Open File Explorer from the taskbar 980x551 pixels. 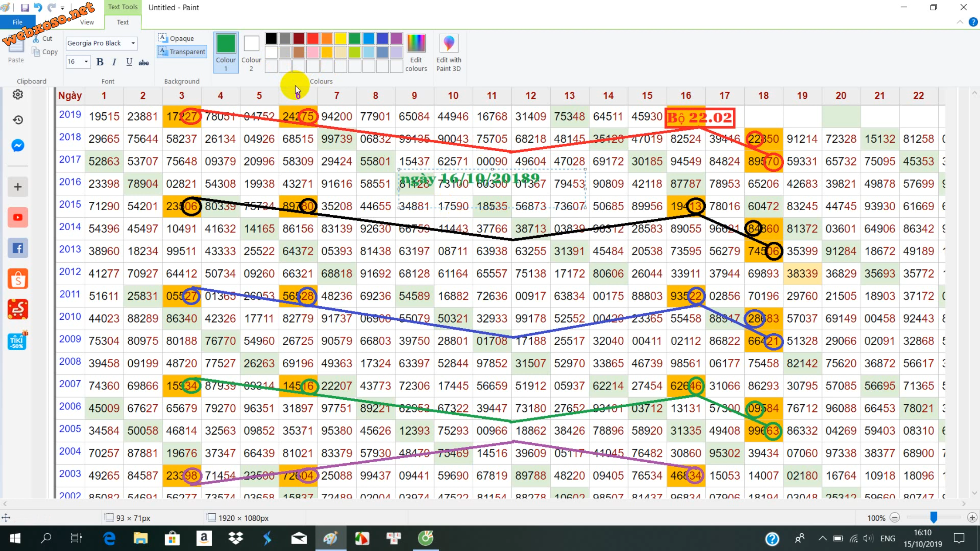click(141, 539)
